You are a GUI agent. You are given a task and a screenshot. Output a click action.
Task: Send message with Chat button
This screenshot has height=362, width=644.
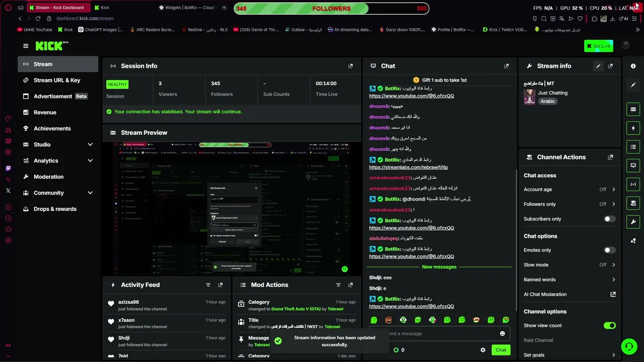pyautogui.click(x=501, y=350)
